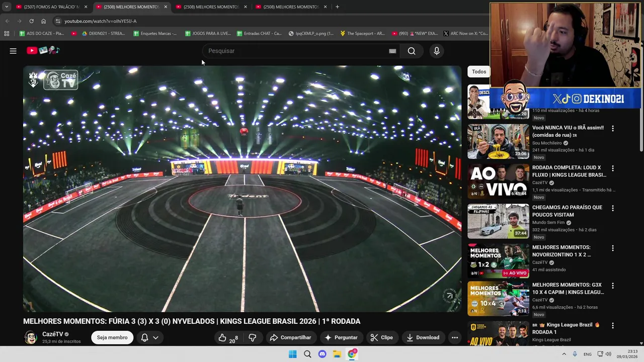Download the video using Download button
This screenshot has height=362, width=644.
[423, 338]
